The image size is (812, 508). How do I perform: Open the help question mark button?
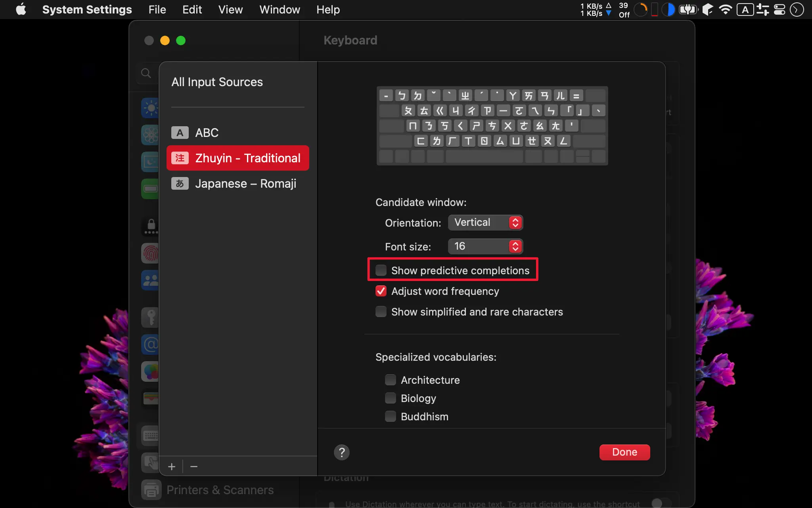342,452
